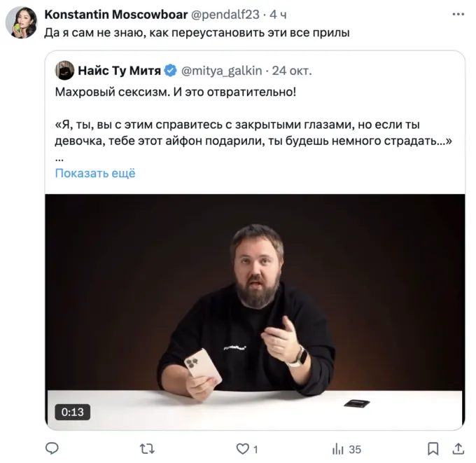Click the share upload icon

[458, 448]
